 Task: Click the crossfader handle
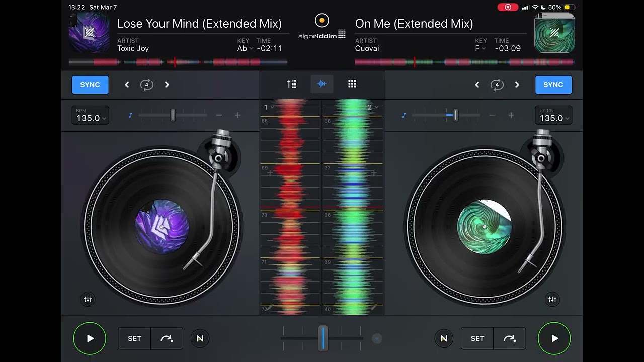[x=323, y=338]
